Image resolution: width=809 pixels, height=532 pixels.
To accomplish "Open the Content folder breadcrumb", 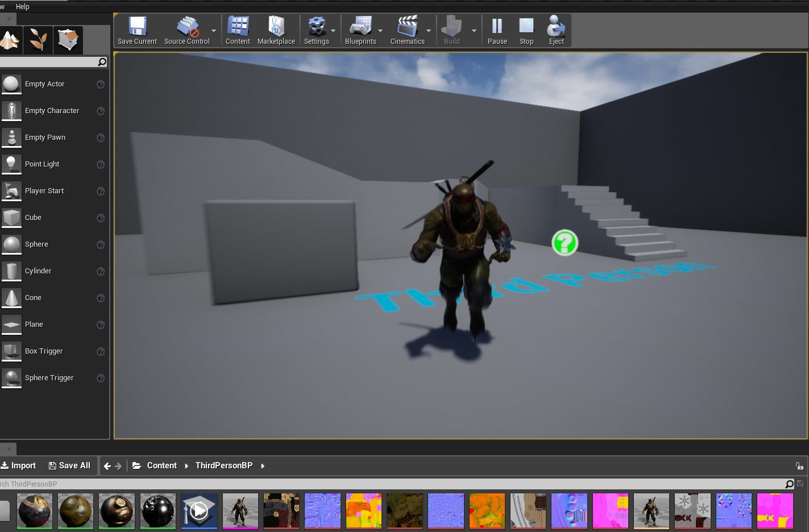I will (x=162, y=465).
